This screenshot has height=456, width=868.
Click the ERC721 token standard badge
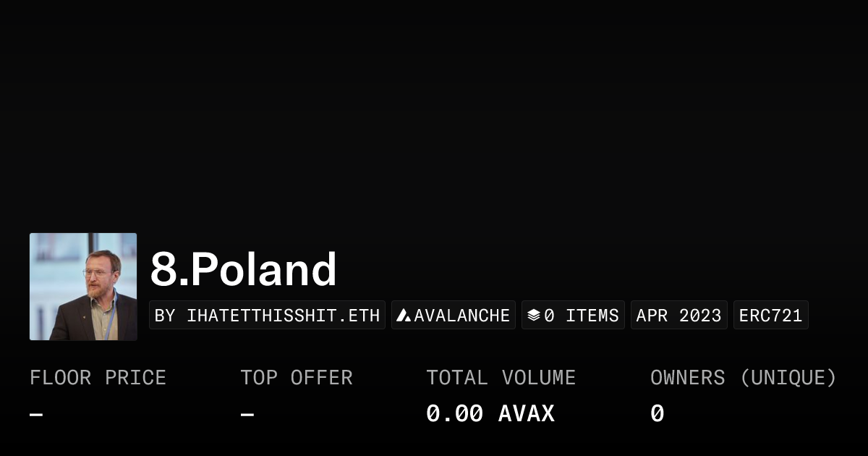click(x=770, y=314)
